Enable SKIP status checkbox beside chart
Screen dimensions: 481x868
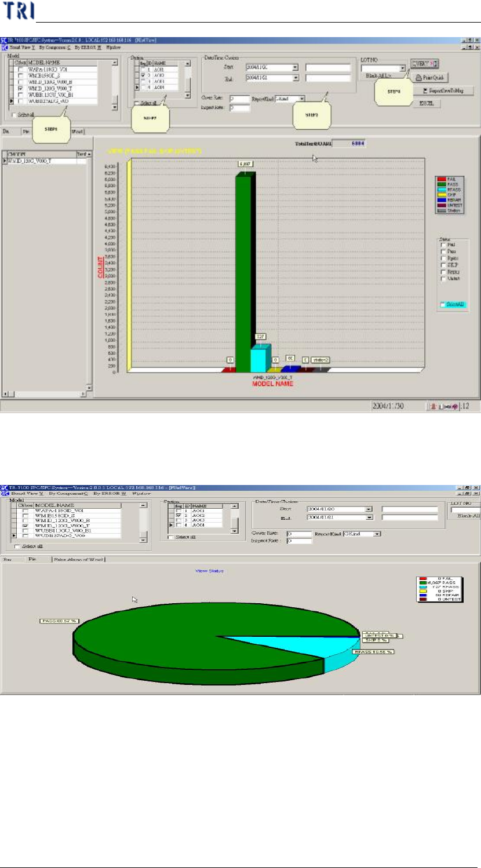click(444, 265)
